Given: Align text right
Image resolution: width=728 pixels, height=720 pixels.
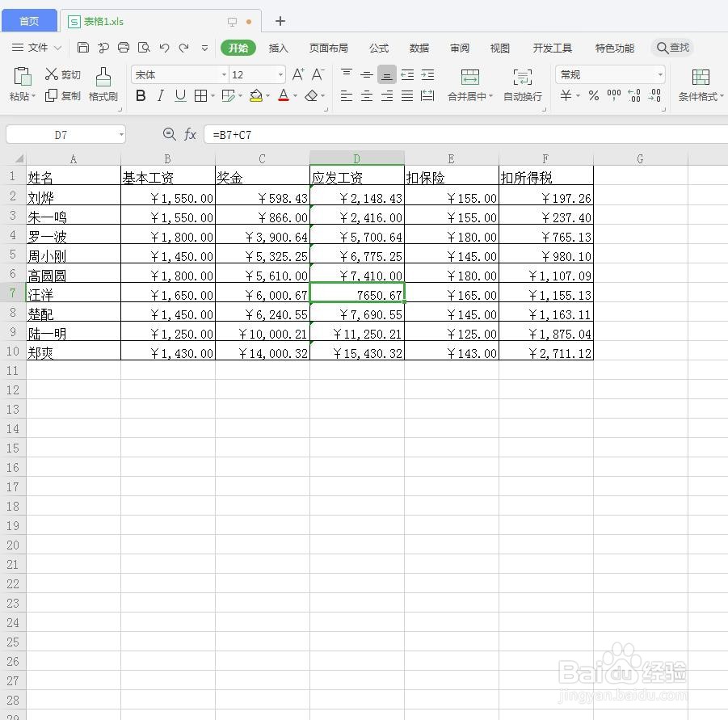Looking at the screenshot, I should pos(387,95).
